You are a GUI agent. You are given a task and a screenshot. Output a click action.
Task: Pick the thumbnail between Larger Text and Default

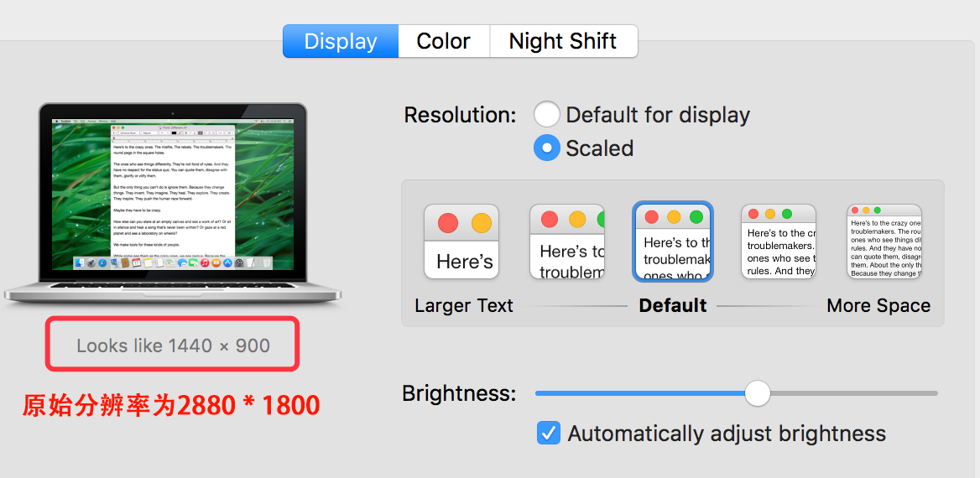567,242
